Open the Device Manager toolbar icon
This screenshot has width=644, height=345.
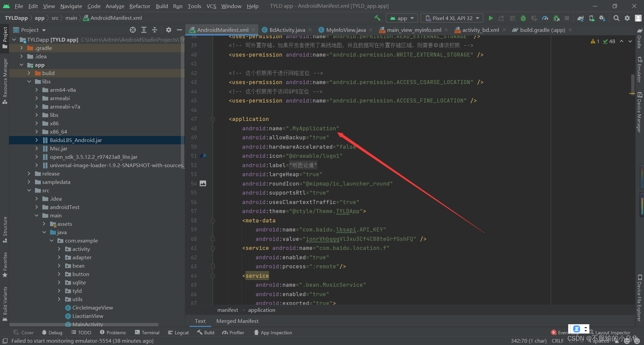[x=592, y=18]
